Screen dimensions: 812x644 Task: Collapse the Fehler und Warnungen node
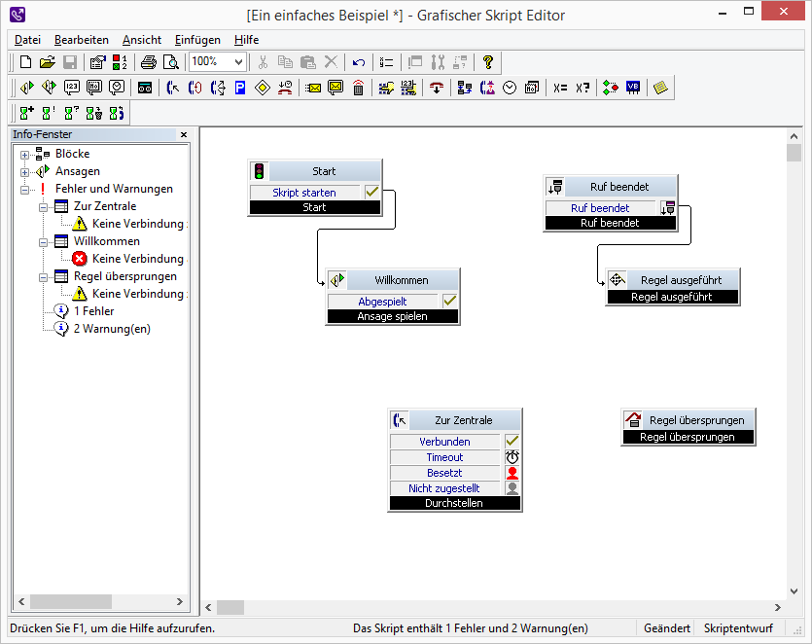(x=25, y=189)
